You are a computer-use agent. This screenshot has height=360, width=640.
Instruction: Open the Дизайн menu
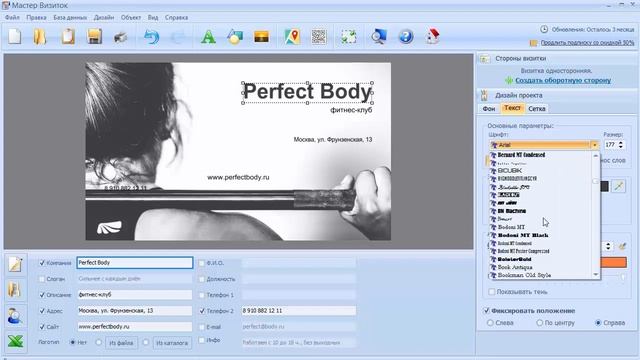point(104,18)
